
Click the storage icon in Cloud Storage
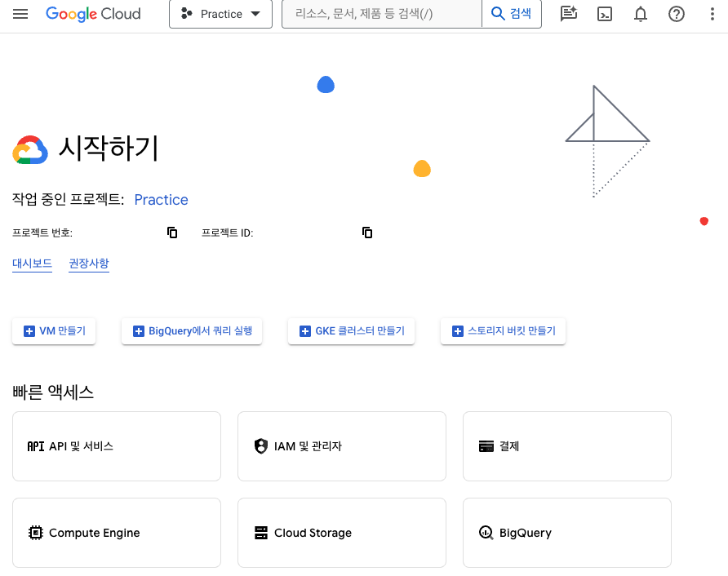coord(261,533)
